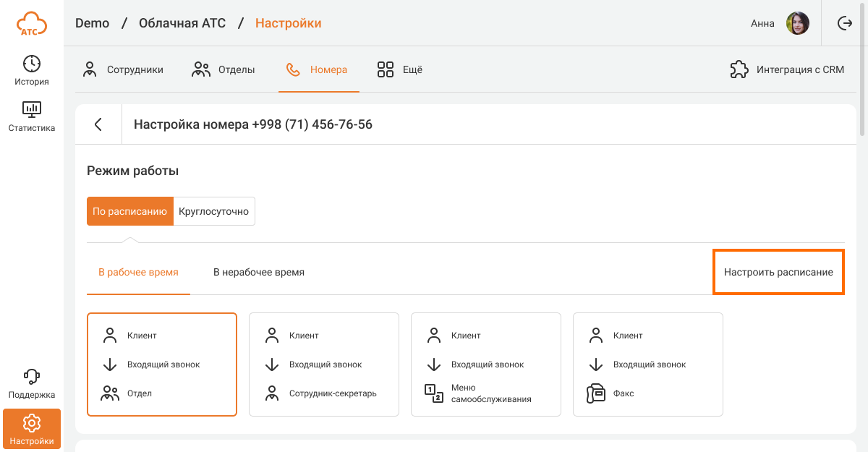
Task: Click the ATC cloud logo
Action: click(32, 24)
